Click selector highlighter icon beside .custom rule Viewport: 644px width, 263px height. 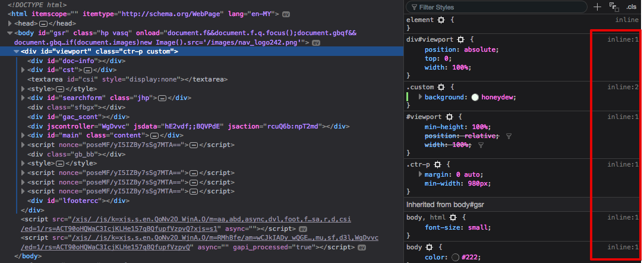click(441, 87)
